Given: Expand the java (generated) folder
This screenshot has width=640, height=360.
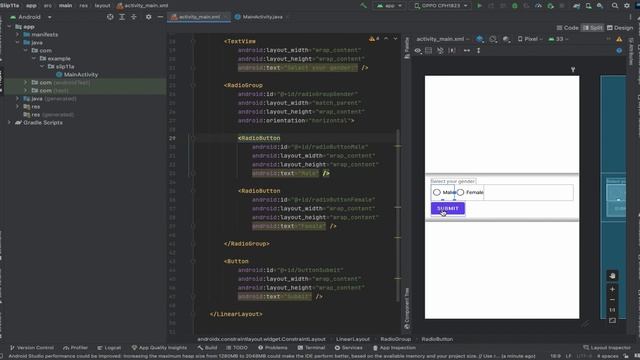Looking at the screenshot, I should 18,98.
